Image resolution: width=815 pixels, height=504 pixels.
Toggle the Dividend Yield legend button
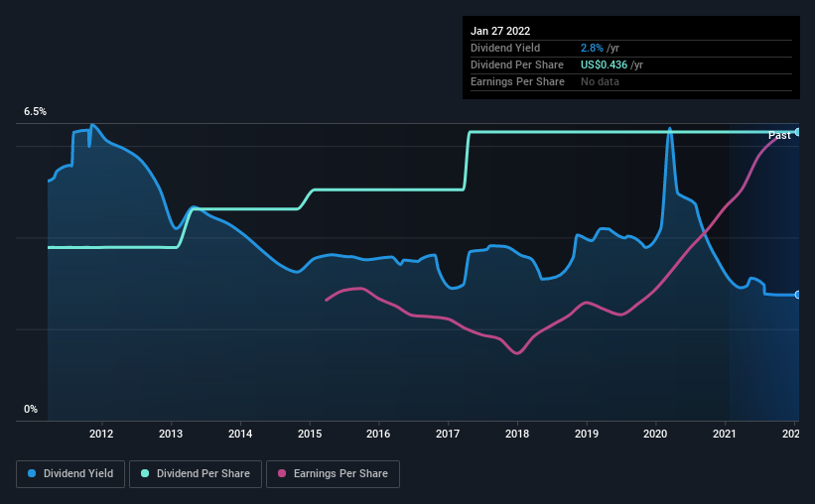pos(70,474)
